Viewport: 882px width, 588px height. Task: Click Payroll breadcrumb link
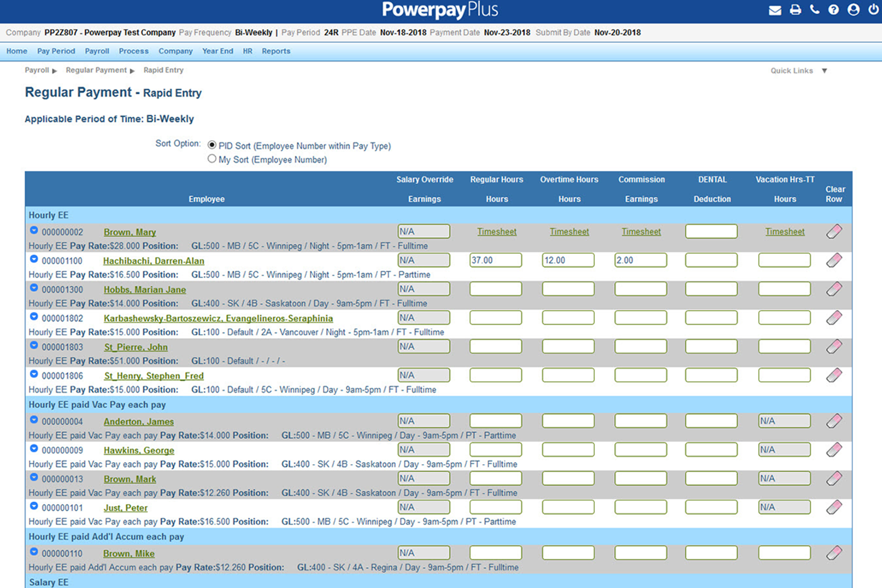coord(37,70)
